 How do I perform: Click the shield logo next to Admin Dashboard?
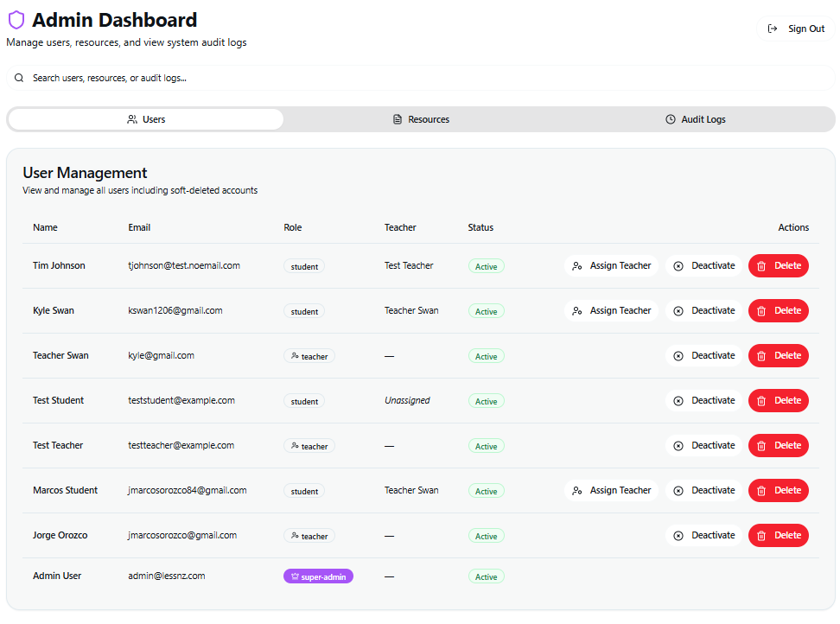coord(16,19)
